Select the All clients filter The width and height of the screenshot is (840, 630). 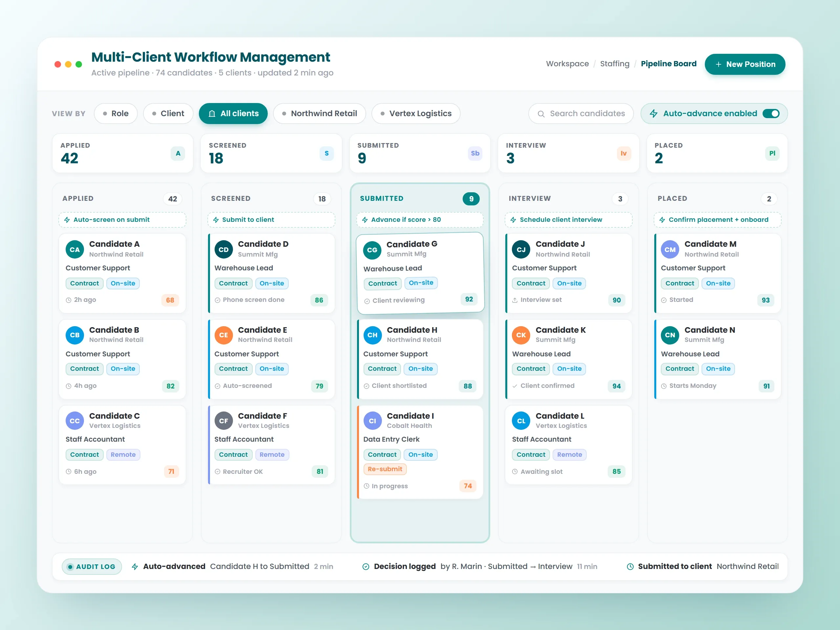233,114
